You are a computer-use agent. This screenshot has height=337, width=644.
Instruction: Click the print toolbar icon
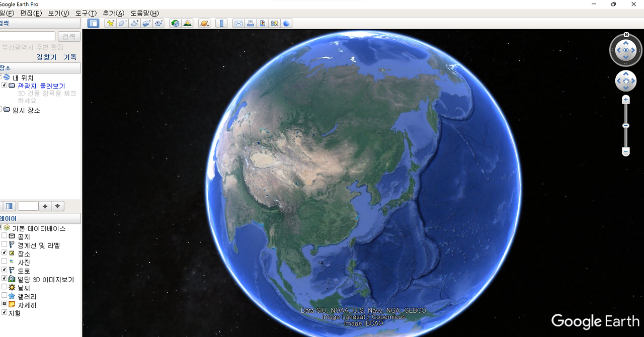(x=251, y=23)
